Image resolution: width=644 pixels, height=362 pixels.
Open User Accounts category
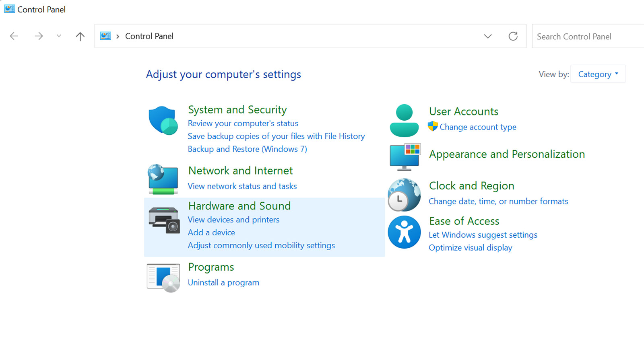pyautogui.click(x=464, y=111)
